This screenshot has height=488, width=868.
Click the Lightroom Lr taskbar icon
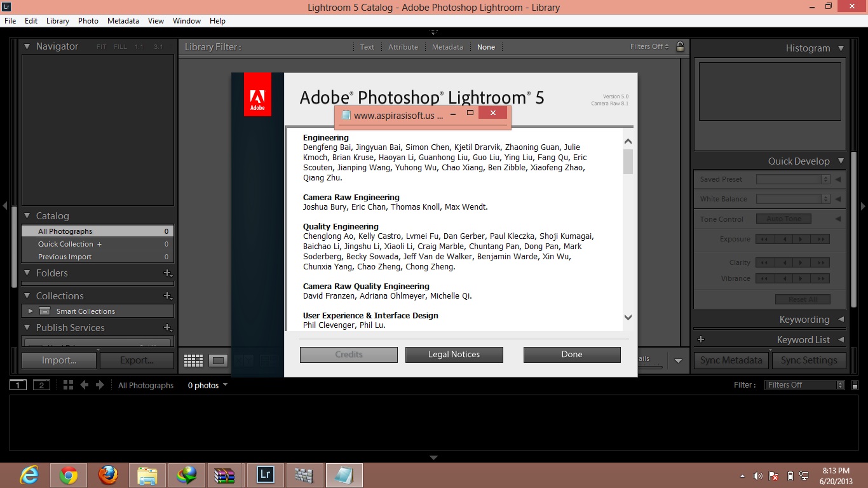click(265, 475)
